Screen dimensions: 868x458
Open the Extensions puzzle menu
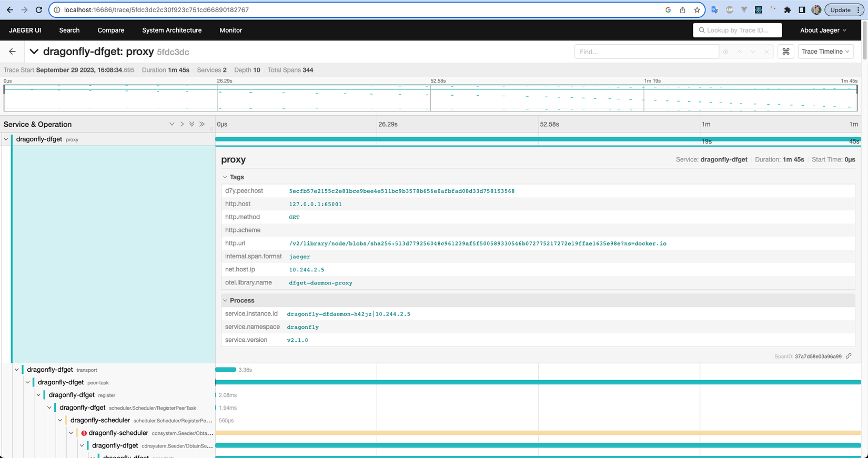click(788, 10)
